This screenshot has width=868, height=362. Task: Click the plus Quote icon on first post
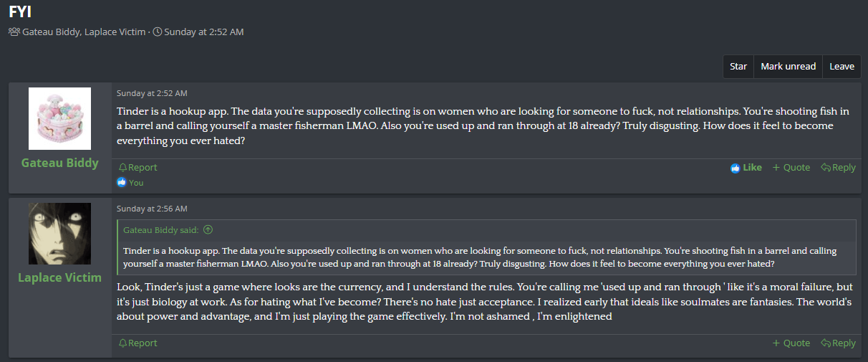[776, 168]
